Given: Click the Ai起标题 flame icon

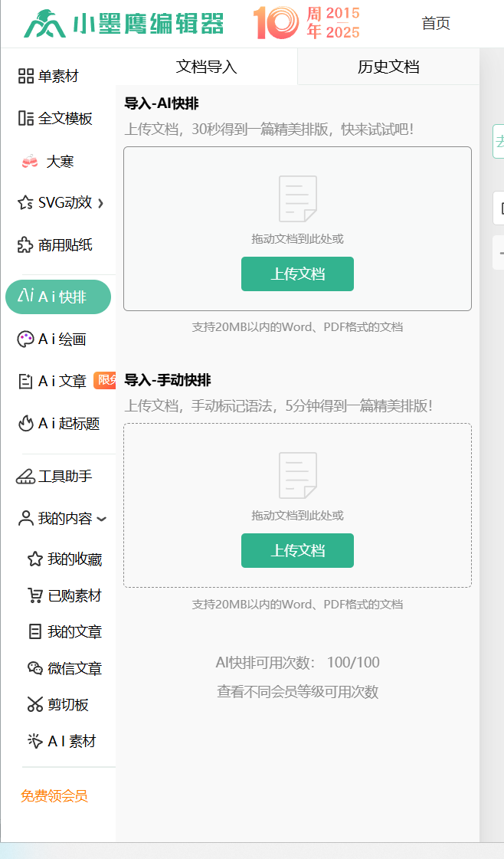Looking at the screenshot, I should pos(26,423).
